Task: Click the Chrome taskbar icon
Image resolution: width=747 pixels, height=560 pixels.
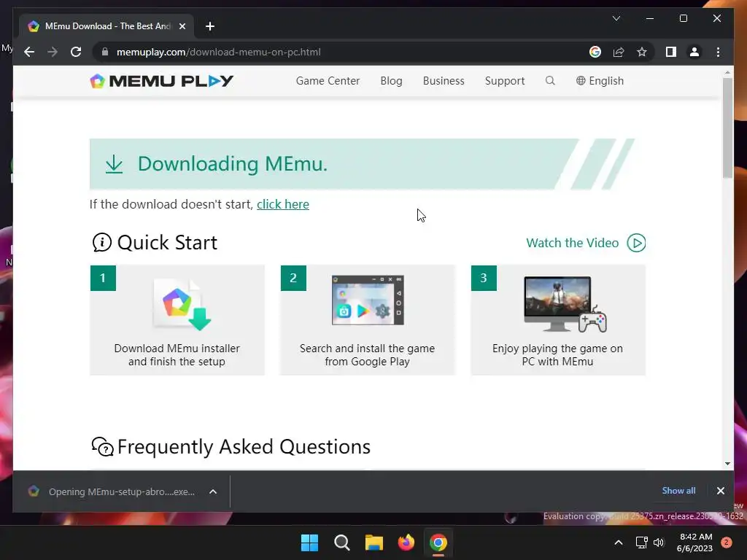Action: coord(438,542)
